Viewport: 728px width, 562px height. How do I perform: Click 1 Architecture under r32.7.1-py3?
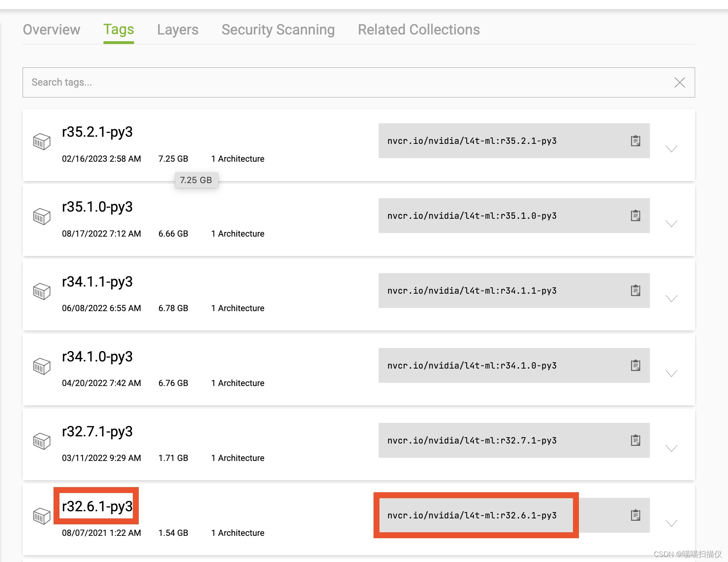pyautogui.click(x=238, y=458)
